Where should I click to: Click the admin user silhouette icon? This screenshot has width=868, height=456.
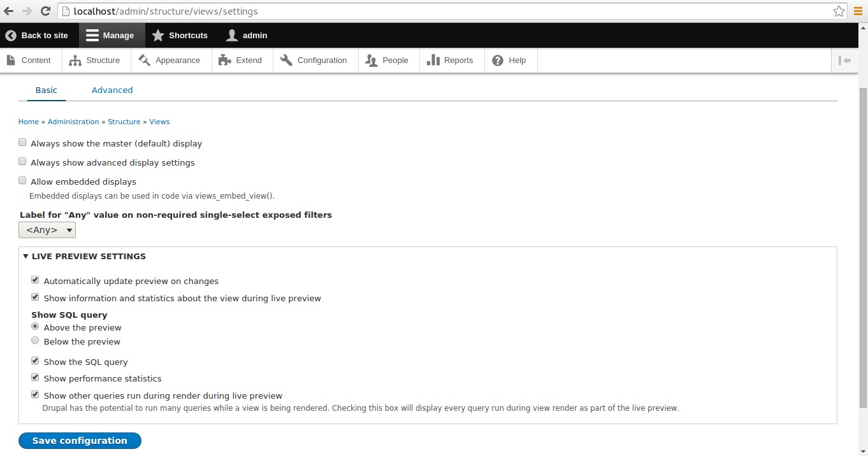click(x=232, y=35)
